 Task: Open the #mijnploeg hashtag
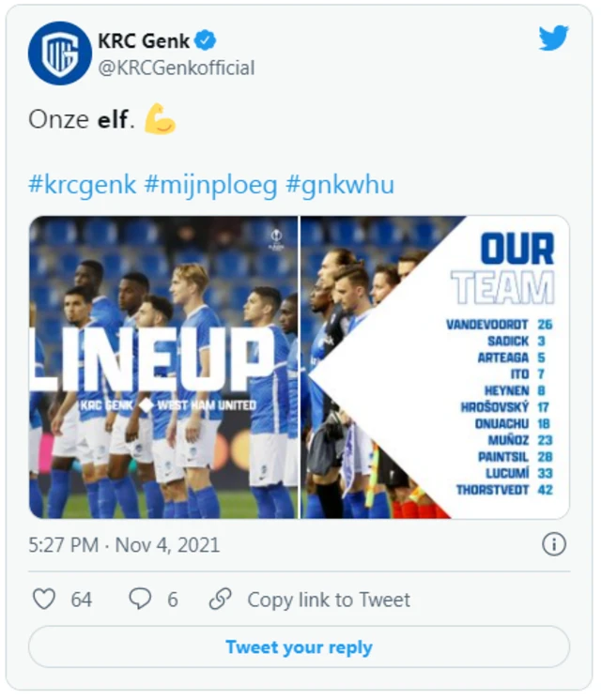pos(211,184)
